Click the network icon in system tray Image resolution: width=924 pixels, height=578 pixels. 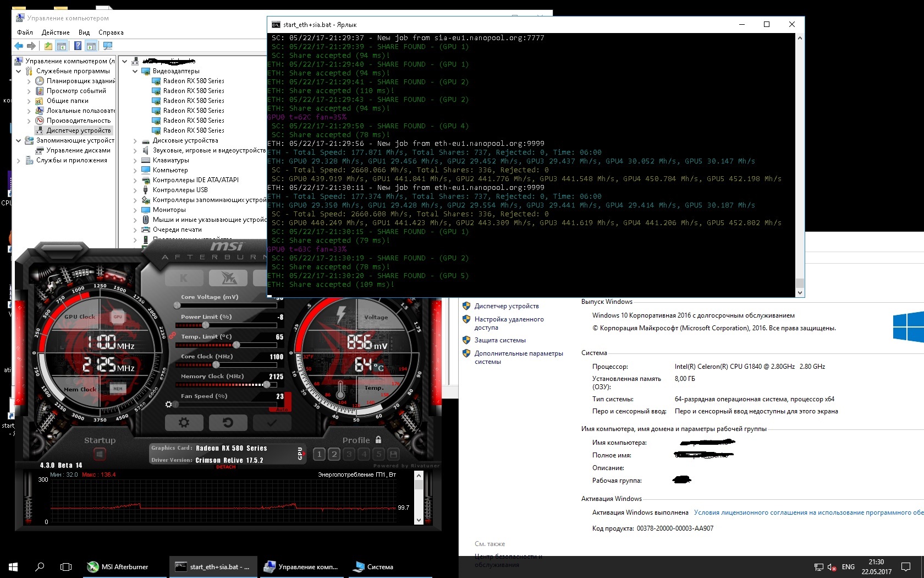(819, 567)
